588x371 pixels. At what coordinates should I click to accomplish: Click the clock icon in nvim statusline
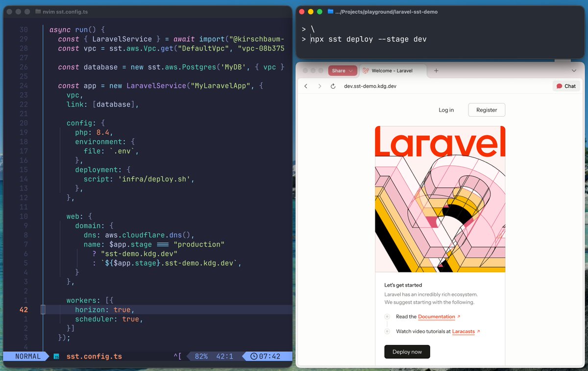tap(253, 356)
